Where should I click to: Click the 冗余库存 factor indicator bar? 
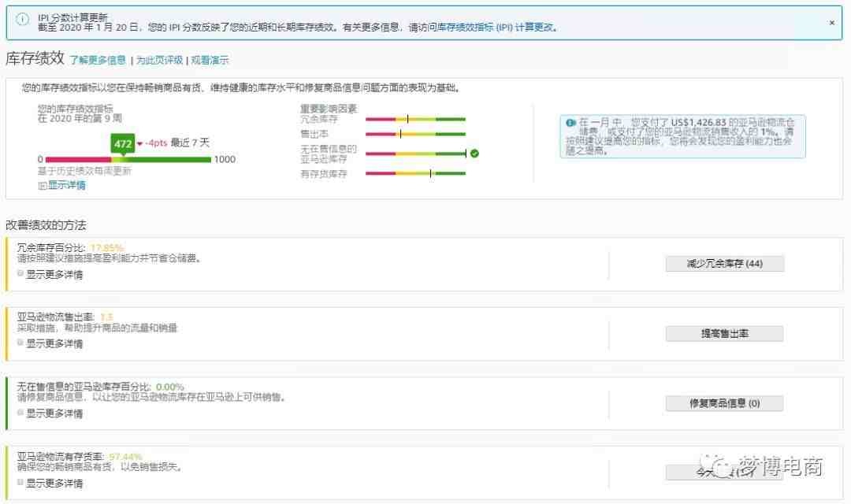pyautogui.click(x=416, y=119)
